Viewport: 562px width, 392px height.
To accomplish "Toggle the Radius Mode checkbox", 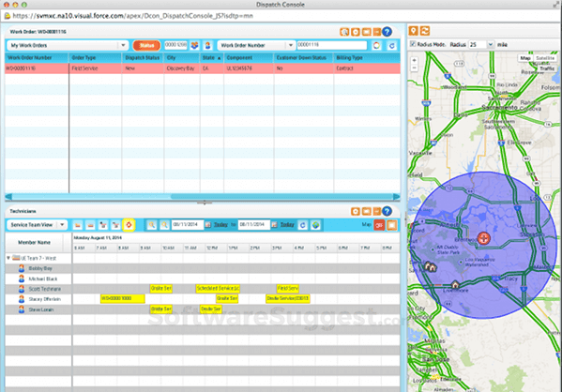I will 413,44.
